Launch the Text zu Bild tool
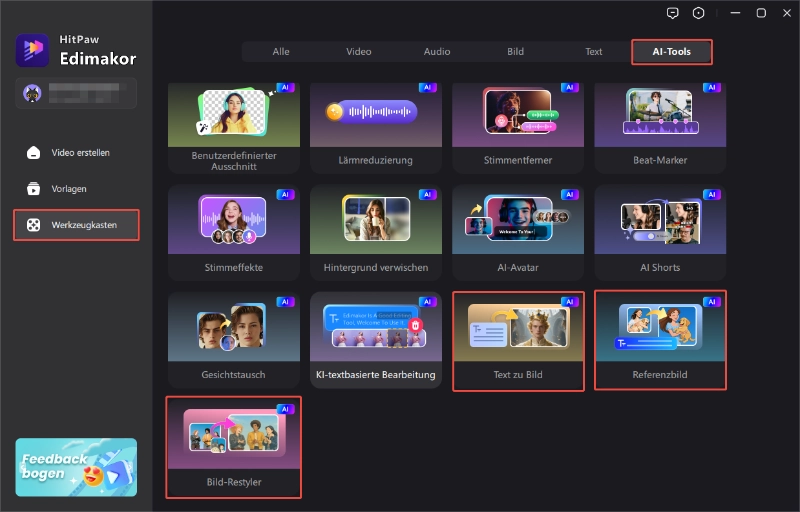 518,341
